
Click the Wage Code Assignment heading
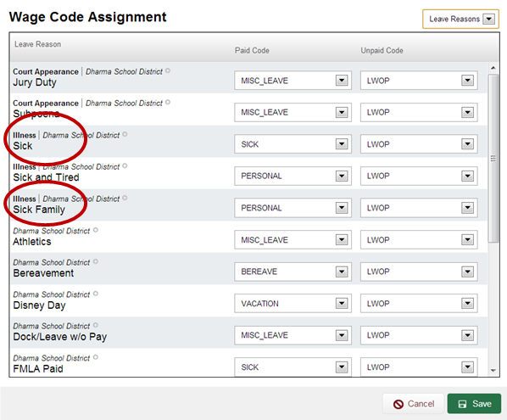click(x=87, y=17)
